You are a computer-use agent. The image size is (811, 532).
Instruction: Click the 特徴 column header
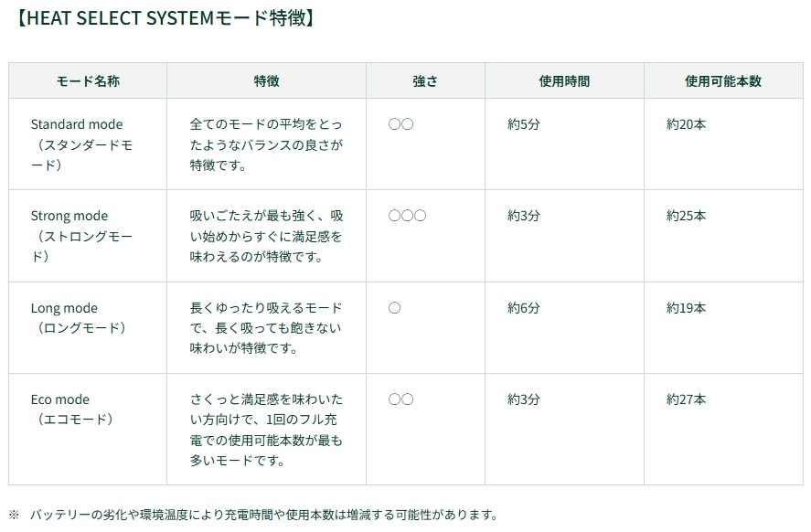coord(266,81)
